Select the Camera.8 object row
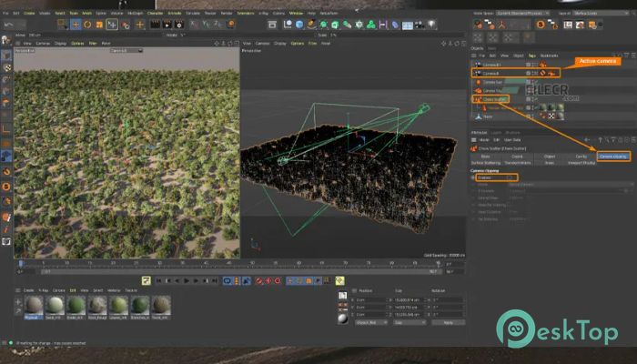 (x=515, y=73)
